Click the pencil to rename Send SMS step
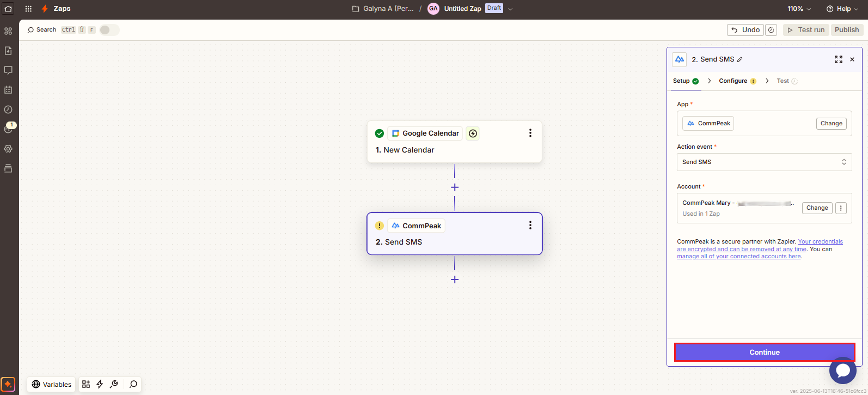This screenshot has height=395, width=868. click(x=740, y=59)
